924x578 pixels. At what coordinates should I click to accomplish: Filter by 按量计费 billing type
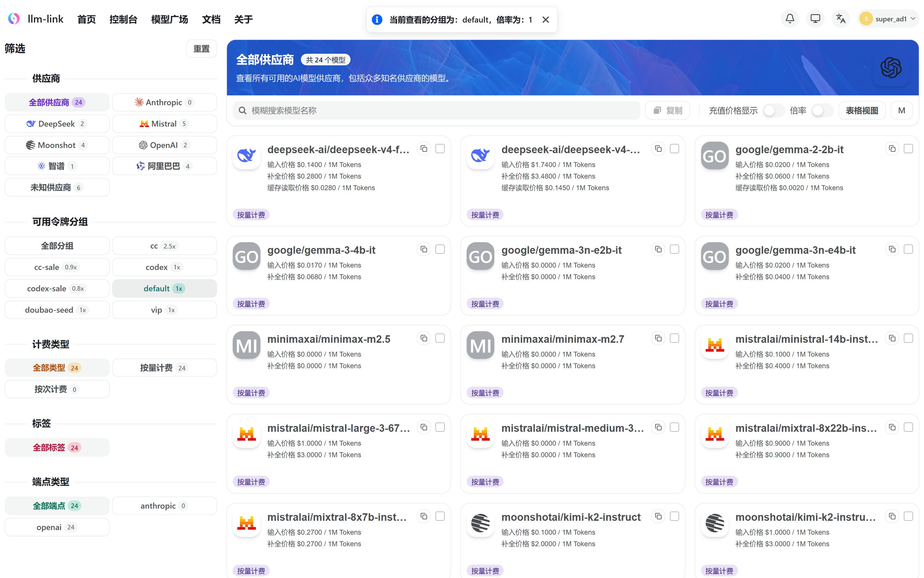point(164,368)
